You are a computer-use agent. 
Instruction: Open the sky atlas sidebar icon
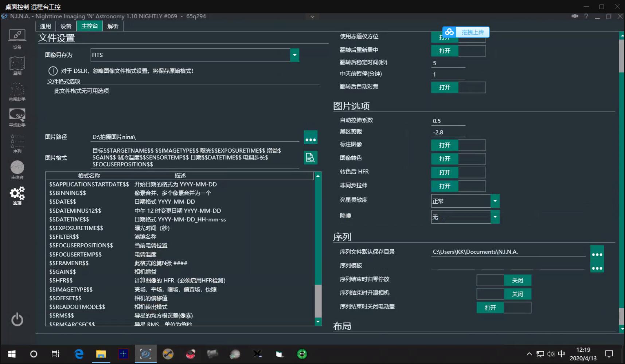click(x=17, y=66)
